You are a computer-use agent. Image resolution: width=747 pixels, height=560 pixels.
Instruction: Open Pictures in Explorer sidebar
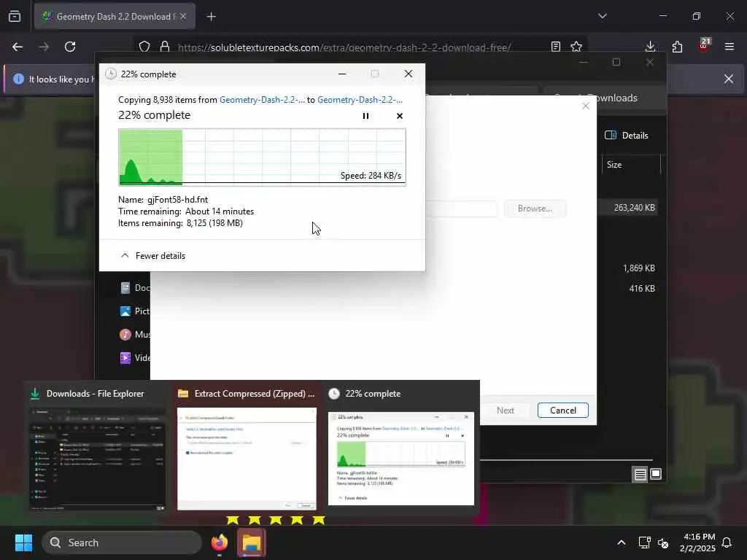(135, 311)
